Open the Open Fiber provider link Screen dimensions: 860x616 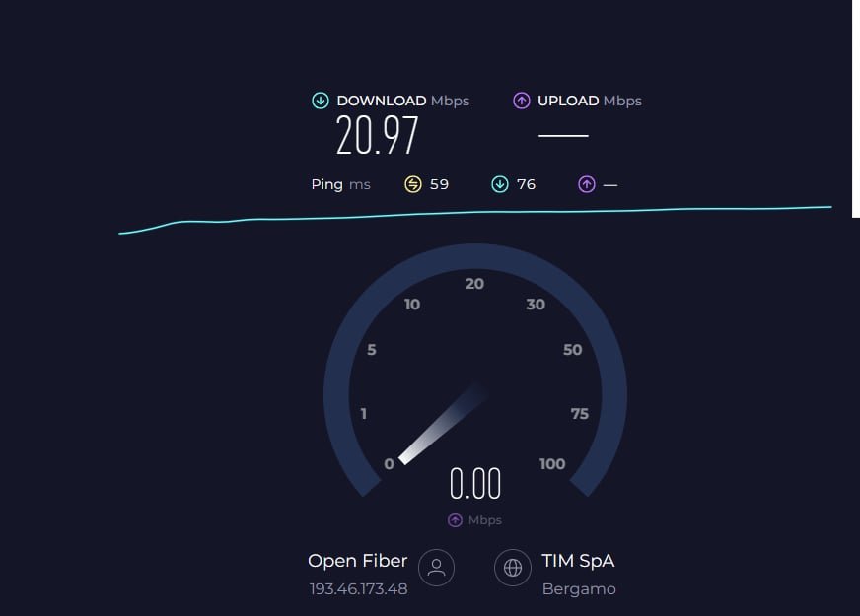(358, 561)
